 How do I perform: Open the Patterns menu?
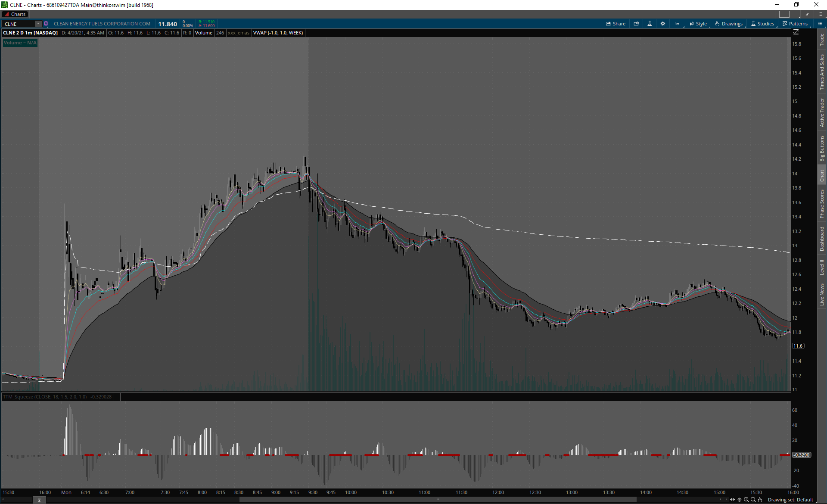coord(795,24)
